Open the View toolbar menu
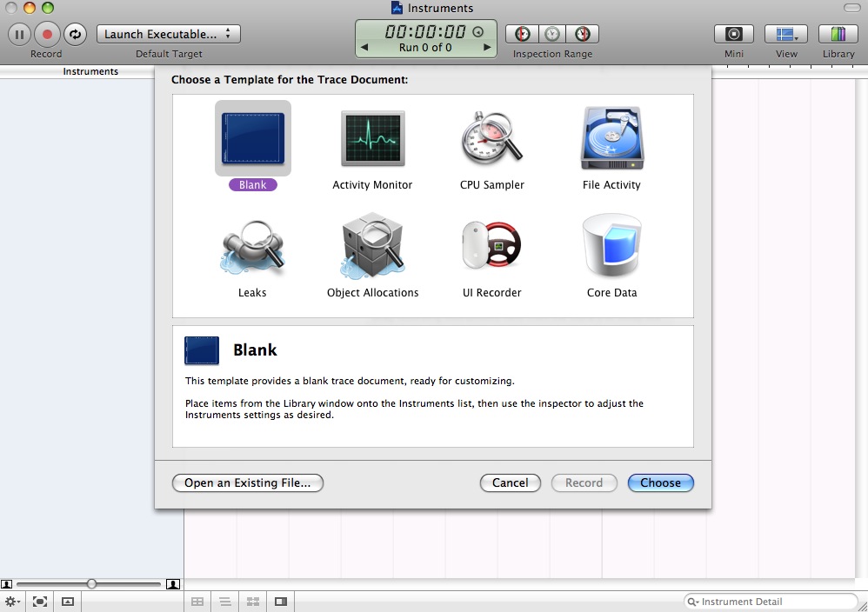 coord(786,34)
